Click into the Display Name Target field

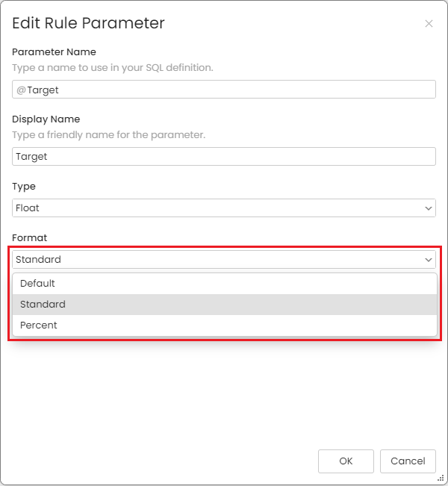tap(224, 157)
